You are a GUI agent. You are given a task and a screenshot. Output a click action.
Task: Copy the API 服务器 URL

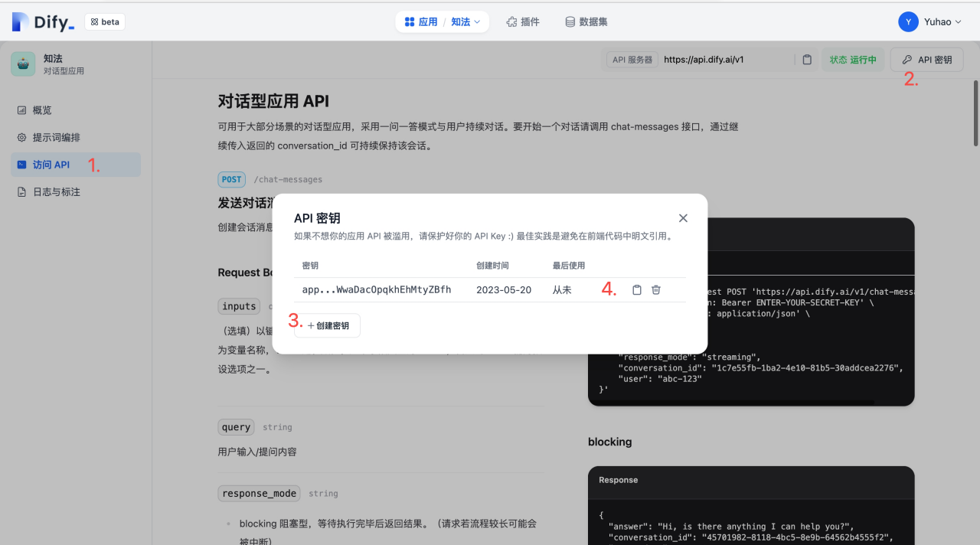click(806, 59)
